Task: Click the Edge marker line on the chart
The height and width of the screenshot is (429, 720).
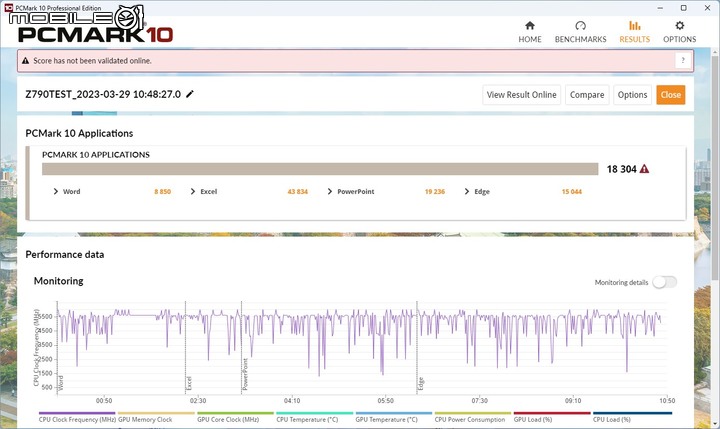Action: click(x=417, y=348)
